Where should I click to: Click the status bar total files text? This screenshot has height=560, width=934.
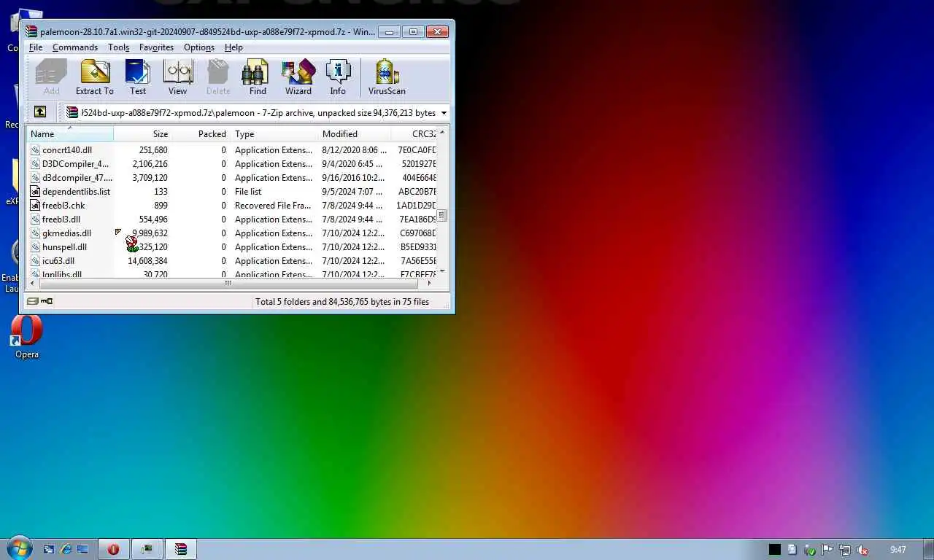(342, 302)
